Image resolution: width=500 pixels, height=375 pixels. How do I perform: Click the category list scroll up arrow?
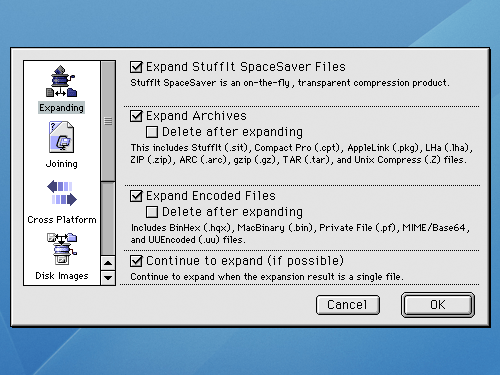click(108, 263)
